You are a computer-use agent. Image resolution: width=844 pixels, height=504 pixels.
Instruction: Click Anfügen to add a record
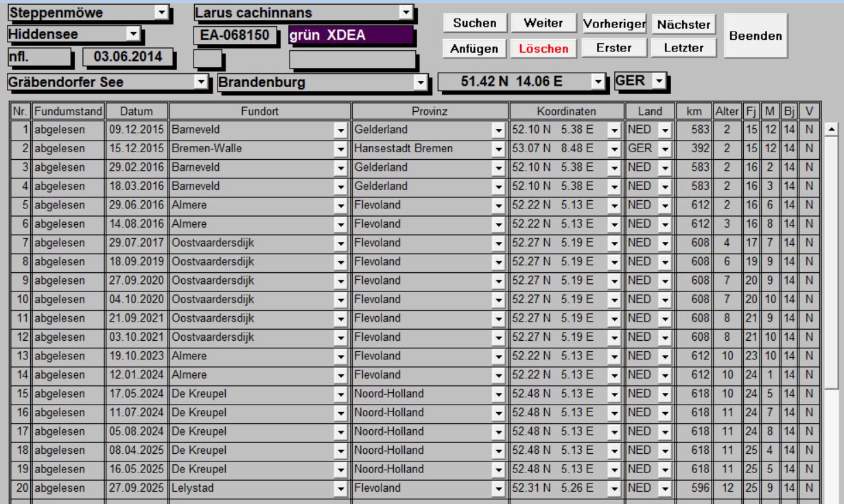tap(476, 48)
